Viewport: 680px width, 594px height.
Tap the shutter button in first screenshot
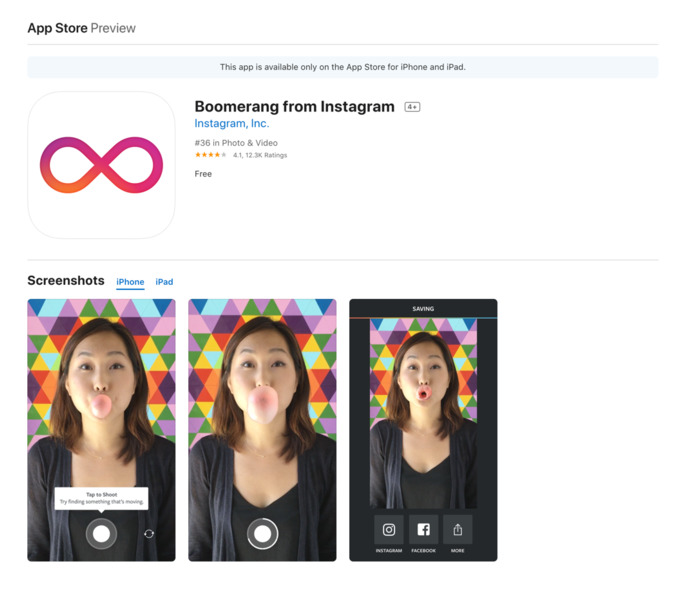tap(101, 534)
